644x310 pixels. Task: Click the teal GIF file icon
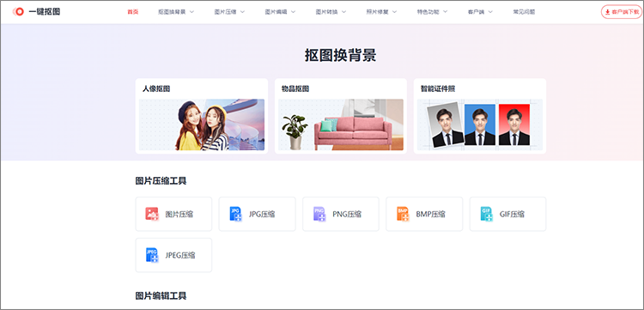(487, 214)
